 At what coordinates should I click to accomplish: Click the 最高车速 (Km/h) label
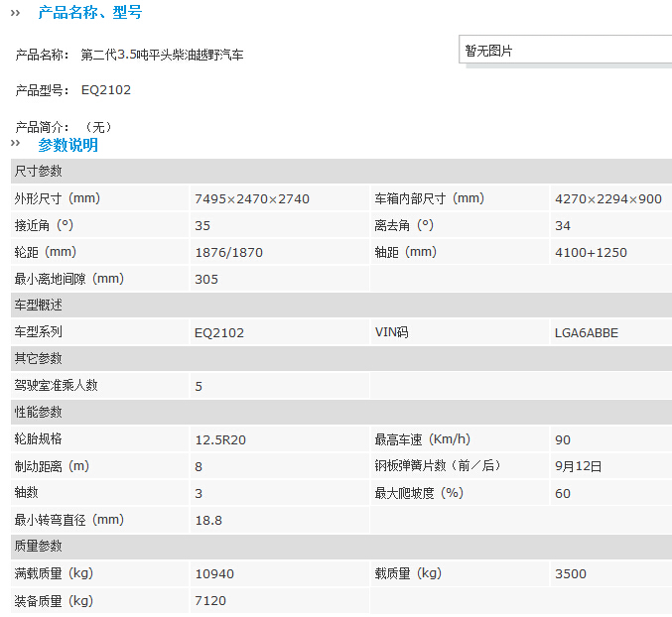422,439
